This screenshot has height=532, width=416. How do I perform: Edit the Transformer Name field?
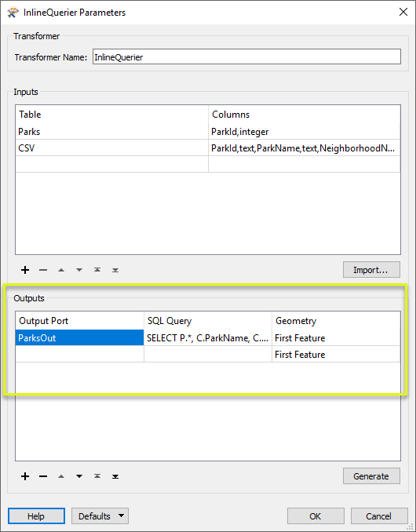pyautogui.click(x=246, y=57)
